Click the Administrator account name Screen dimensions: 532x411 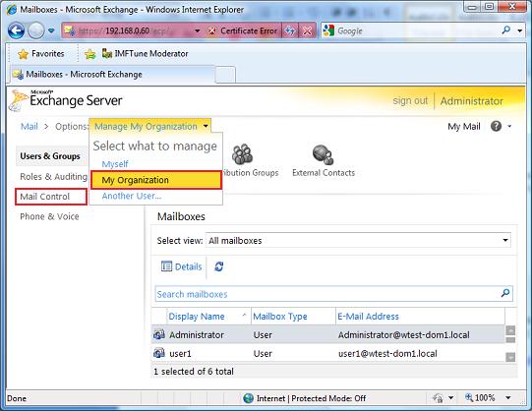pyautogui.click(x=471, y=101)
